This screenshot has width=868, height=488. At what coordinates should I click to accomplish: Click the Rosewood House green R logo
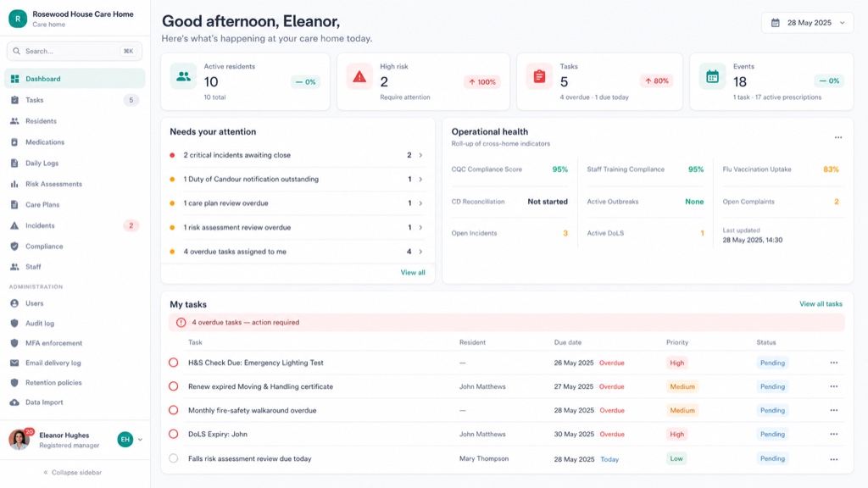click(18, 19)
